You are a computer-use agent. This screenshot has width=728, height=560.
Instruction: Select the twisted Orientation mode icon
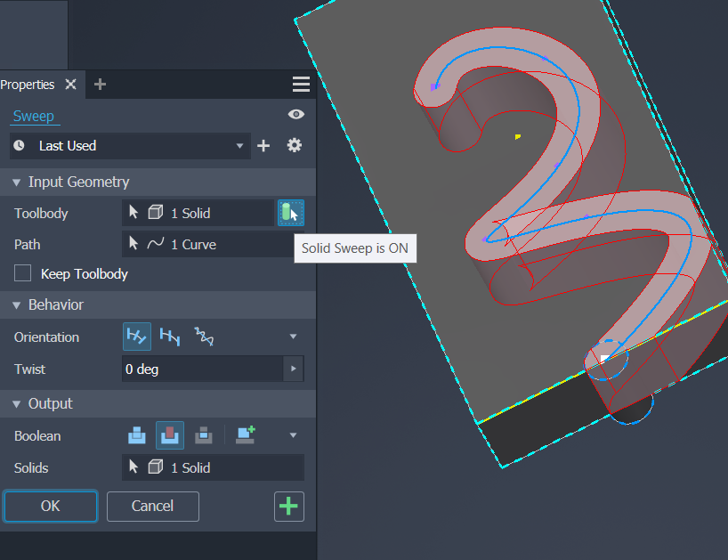(x=203, y=337)
